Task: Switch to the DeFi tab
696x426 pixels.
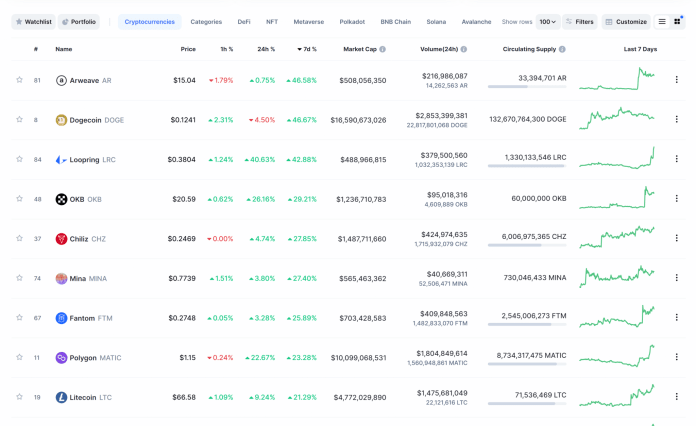Action: pos(244,21)
